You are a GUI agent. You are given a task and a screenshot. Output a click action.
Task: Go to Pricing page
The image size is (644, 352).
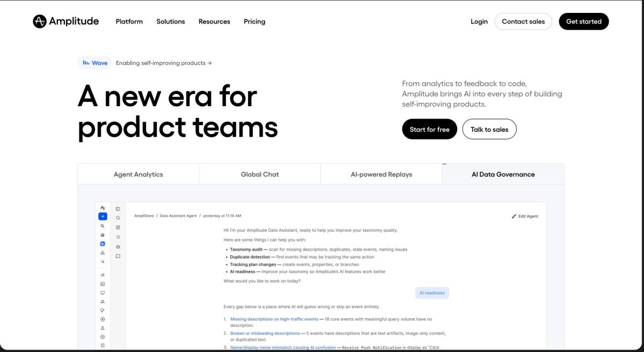pos(254,21)
